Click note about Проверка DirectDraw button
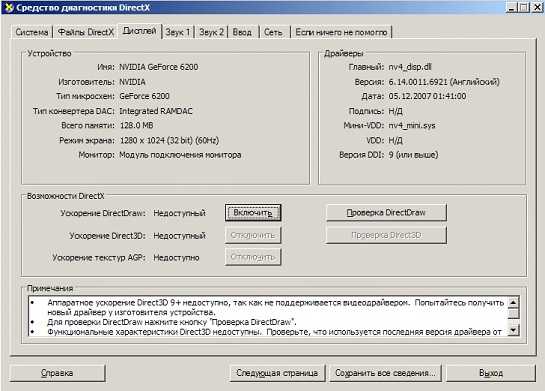Screen dimensions: 545x391 172,322
